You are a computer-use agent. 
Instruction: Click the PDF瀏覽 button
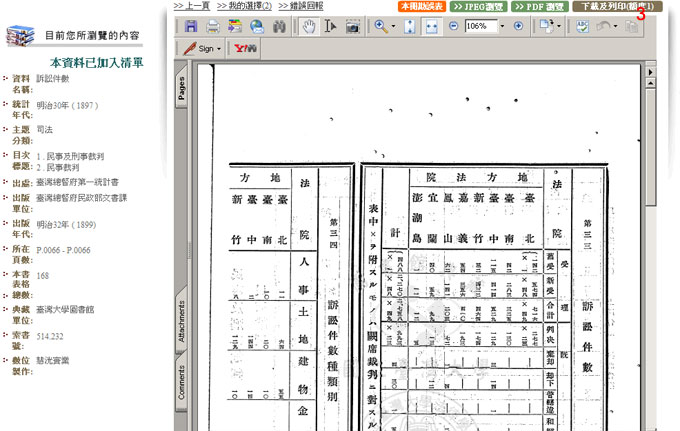point(539,6)
